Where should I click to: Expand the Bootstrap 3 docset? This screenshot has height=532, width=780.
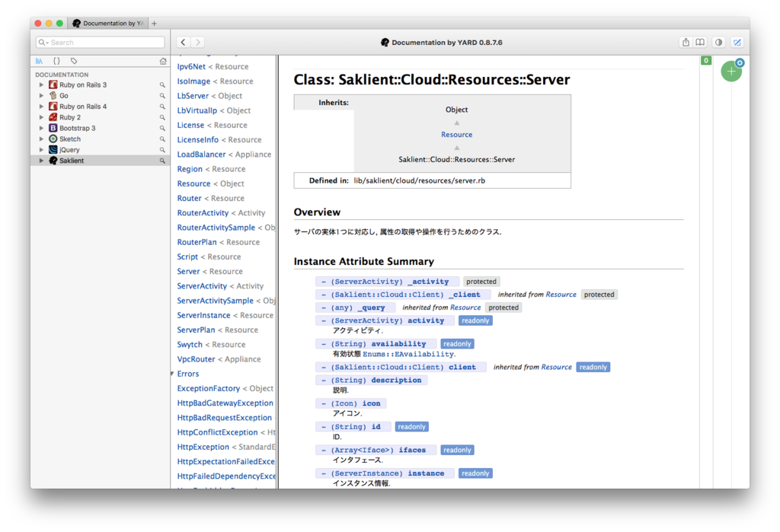point(41,129)
